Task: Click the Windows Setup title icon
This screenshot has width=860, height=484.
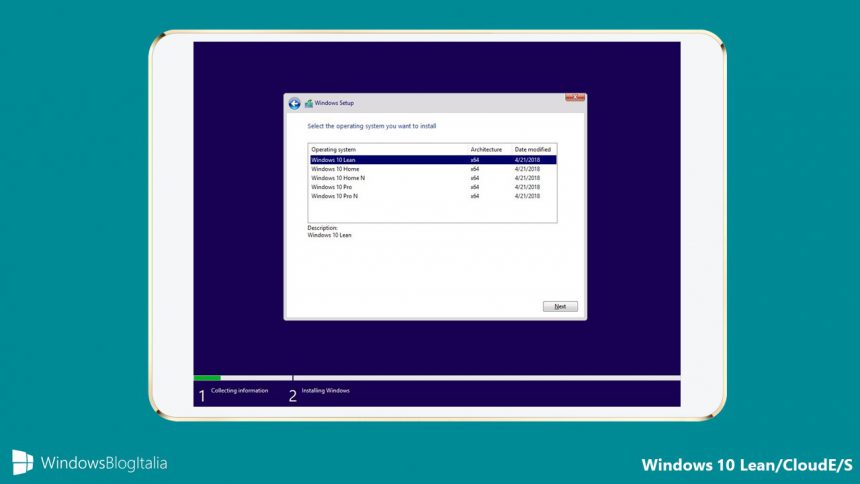Action: coord(309,103)
